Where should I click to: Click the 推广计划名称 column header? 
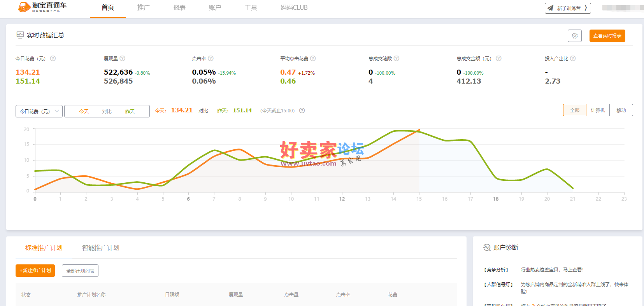[91, 295]
